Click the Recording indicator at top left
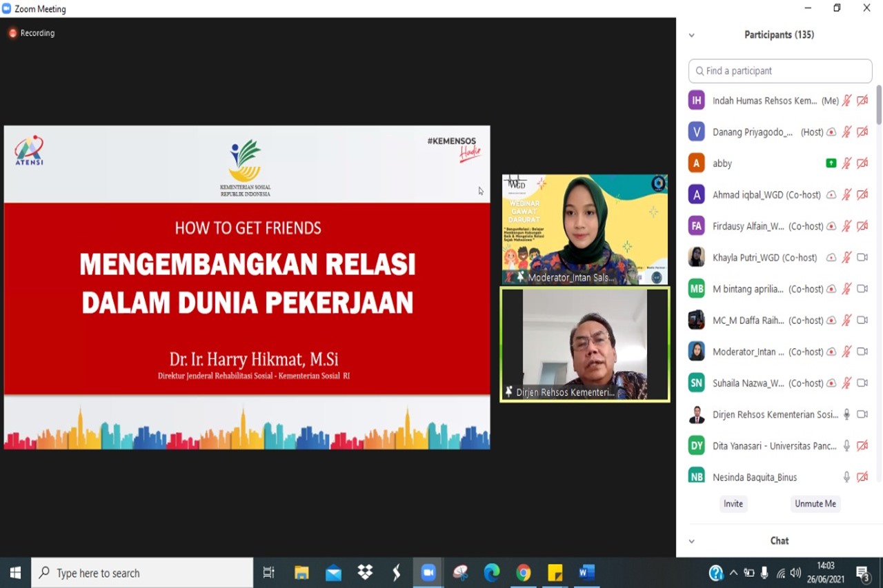Viewport: 883px width, 588px height. (x=32, y=32)
